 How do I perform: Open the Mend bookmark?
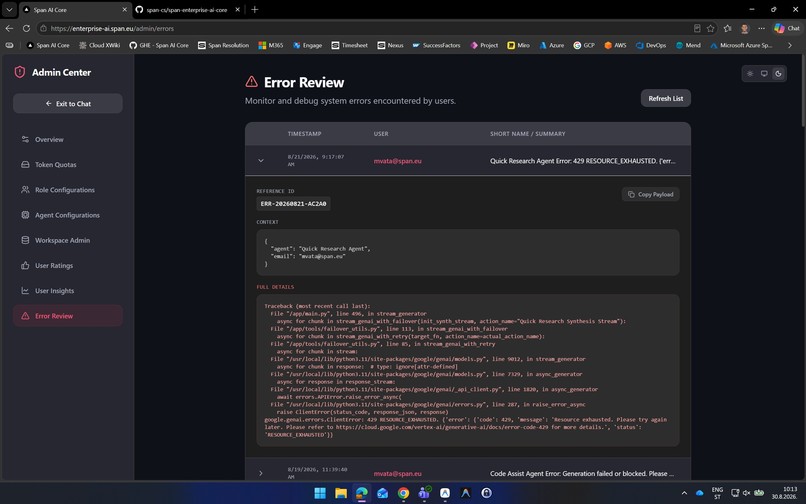(x=688, y=45)
